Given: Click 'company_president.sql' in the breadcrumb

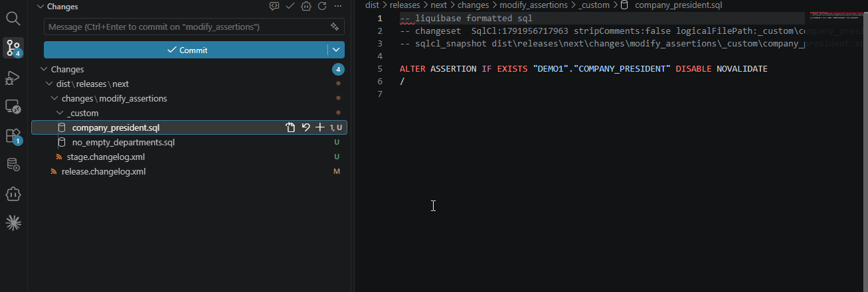Looking at the screenshot, I should [678, 5].
